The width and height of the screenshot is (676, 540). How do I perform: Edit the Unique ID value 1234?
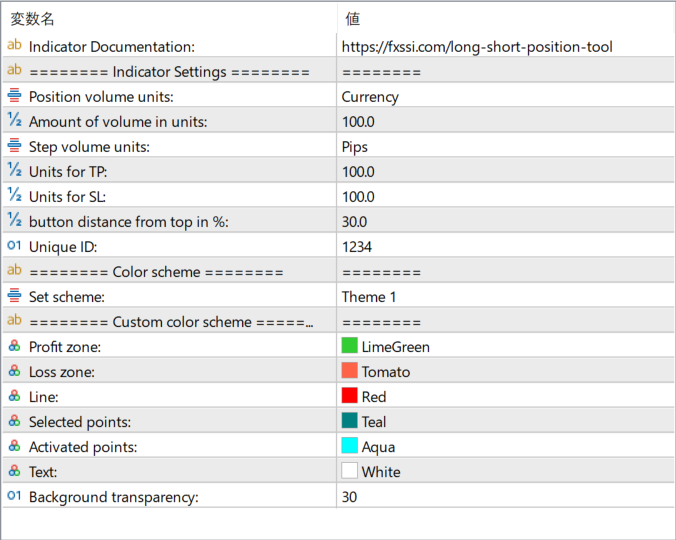(357, 247)
